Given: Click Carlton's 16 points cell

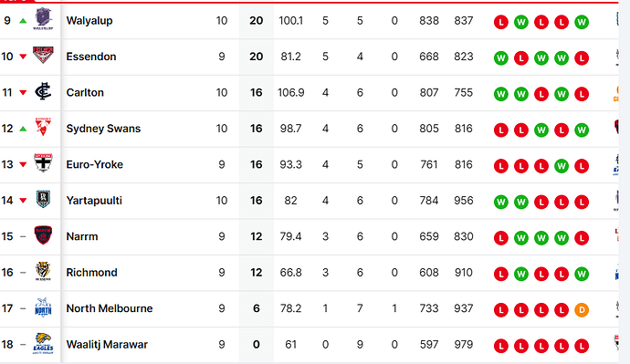Looking at the screenshot, I should [257, 93].
